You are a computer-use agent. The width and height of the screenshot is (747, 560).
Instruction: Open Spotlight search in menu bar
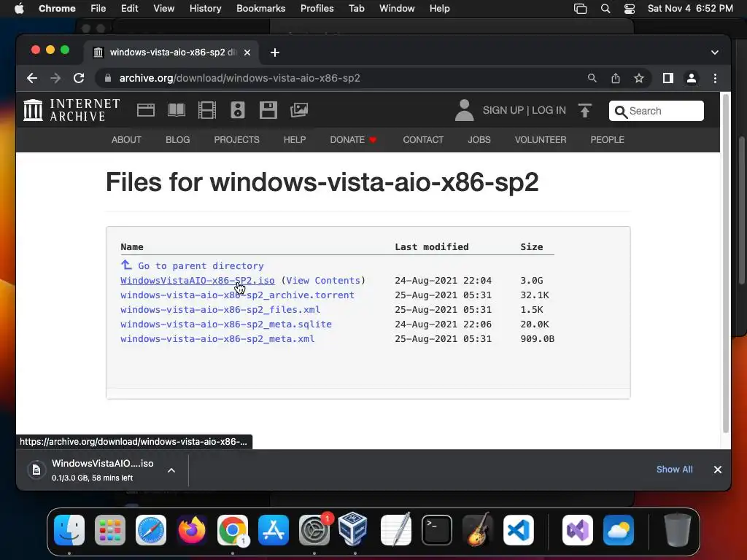point(605,9)
